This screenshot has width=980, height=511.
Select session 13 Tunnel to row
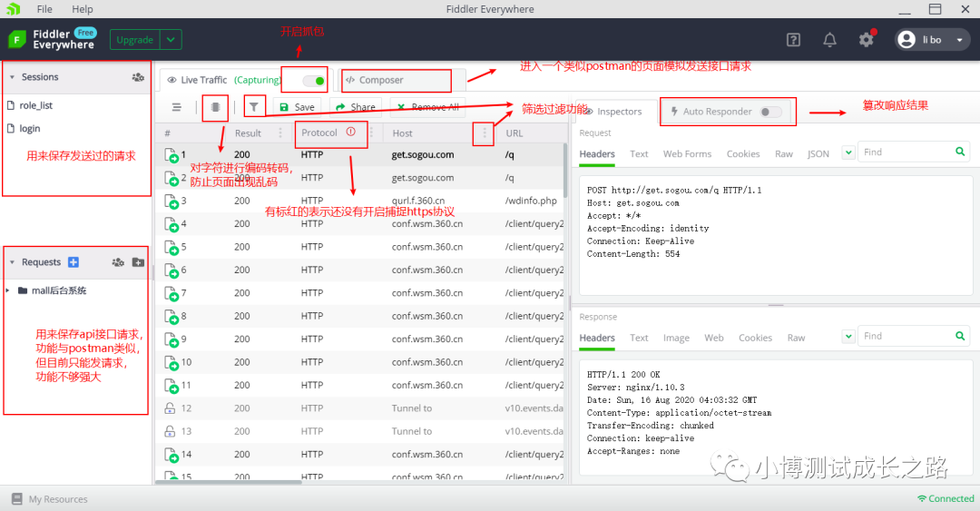361,431
